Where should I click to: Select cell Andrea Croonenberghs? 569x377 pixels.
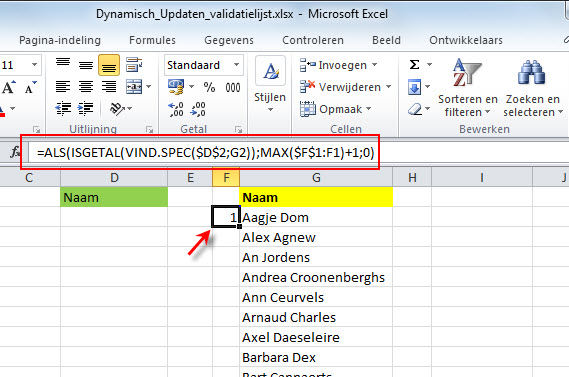[x=316, y=277]
